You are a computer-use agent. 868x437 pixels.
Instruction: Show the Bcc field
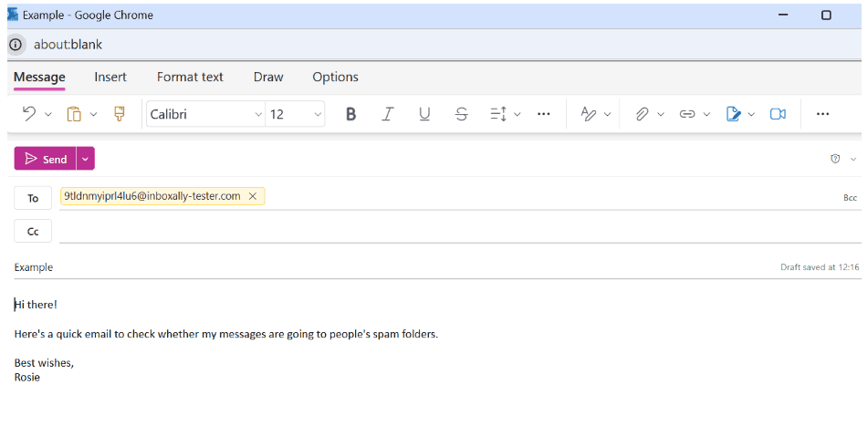[x=850, y=197]
